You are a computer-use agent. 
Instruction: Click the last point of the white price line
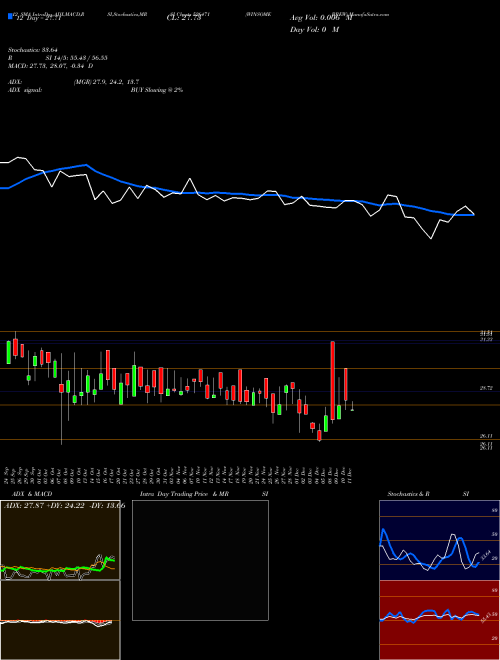pyautogui.click(x=474, y=215)
